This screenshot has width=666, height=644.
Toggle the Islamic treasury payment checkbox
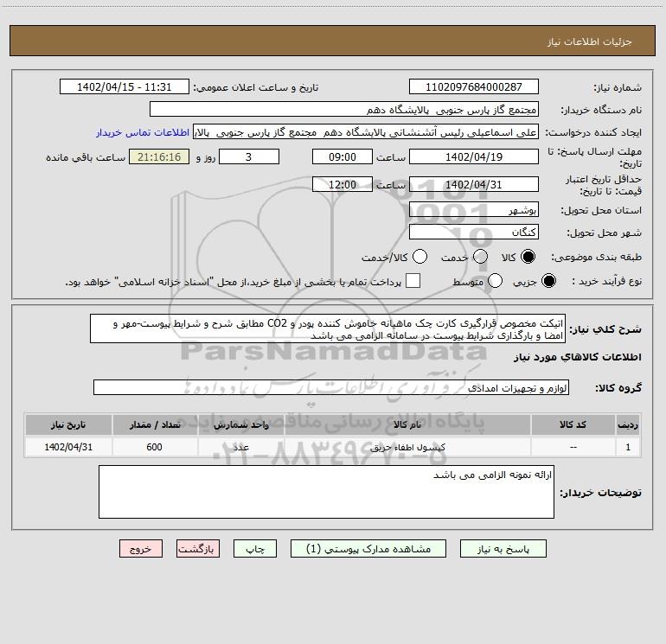pyautogui.click(x=413, y=281)
